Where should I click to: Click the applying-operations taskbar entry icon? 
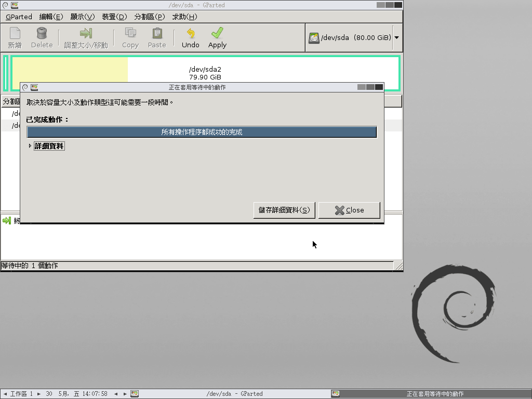[335, 394]
